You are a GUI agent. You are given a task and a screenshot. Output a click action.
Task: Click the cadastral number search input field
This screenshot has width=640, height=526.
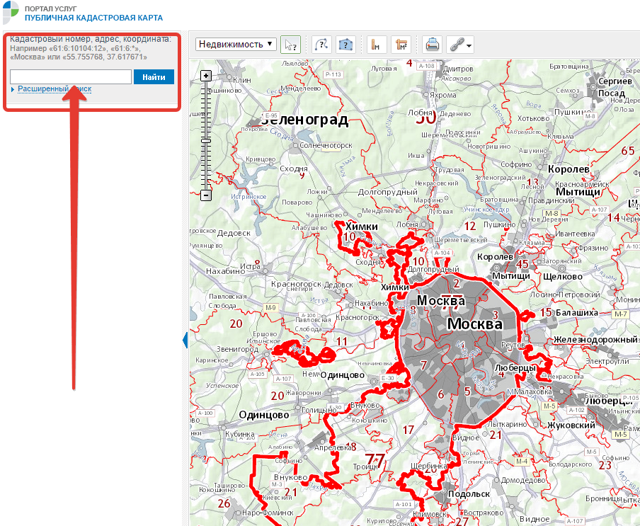click(x=71, y=77)
